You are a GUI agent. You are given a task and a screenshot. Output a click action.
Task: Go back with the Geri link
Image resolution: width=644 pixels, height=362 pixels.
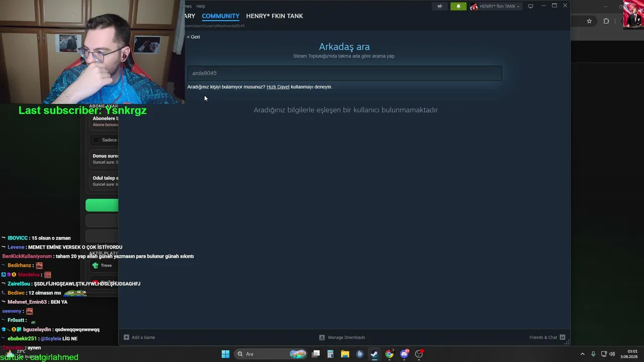point(194,37)
